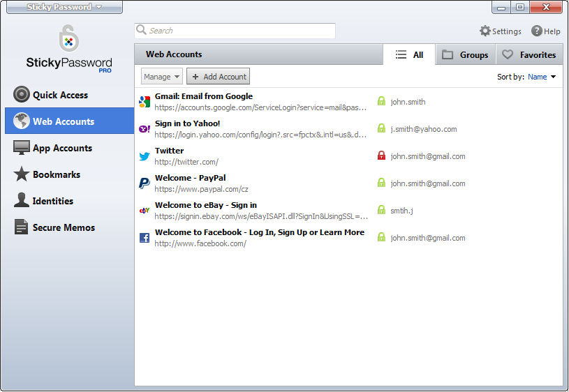Click the signin.ebay.com URL text
Image resolution: width=569 pixels, height=392 pixels.
pos(261,216)
